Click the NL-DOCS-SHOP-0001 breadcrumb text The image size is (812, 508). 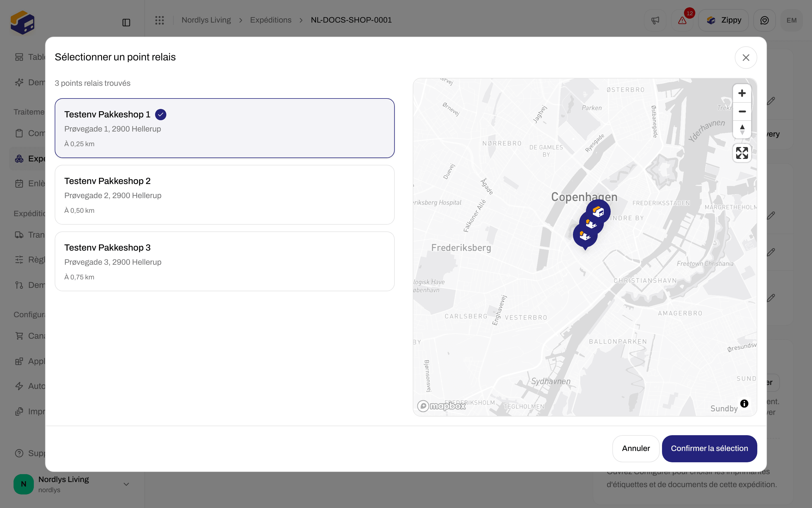[x=351, y=20]
